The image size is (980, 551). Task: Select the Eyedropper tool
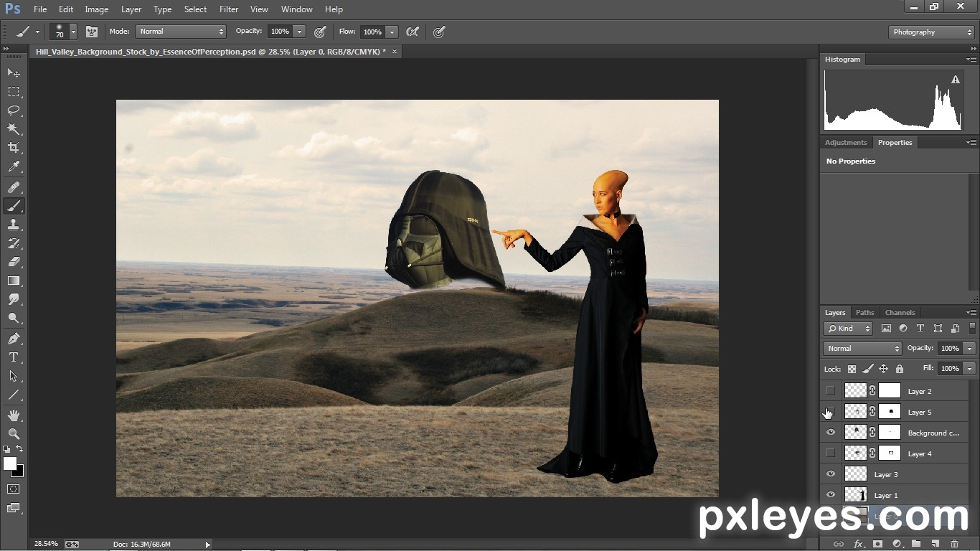click(x=14, y=166)
